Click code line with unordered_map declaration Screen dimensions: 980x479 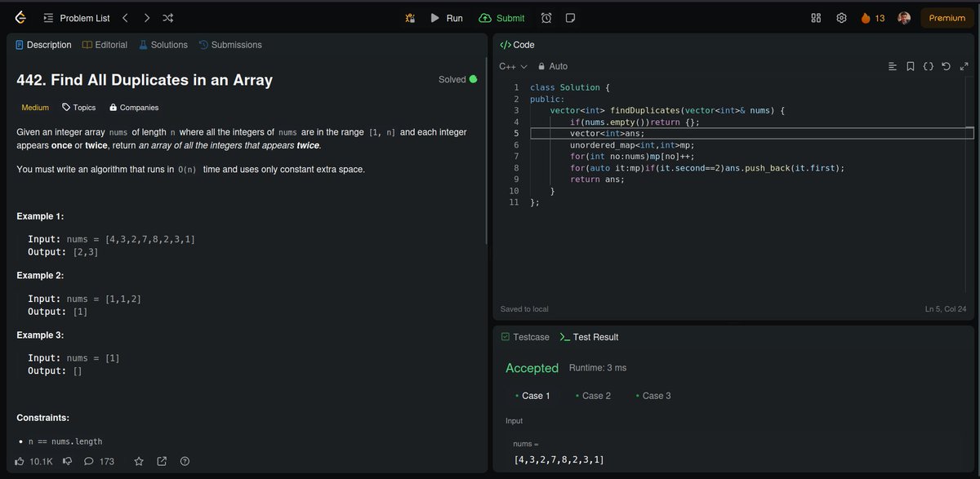(x=631, y=144)
